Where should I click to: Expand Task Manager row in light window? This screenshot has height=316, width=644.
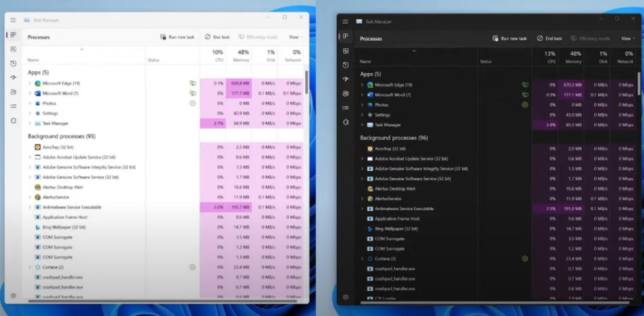coord(30,123)
